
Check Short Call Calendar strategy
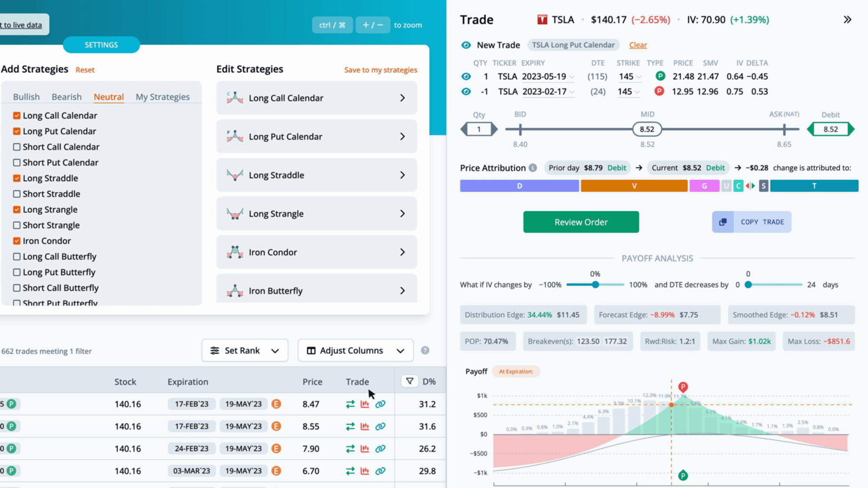pos(17,147)
